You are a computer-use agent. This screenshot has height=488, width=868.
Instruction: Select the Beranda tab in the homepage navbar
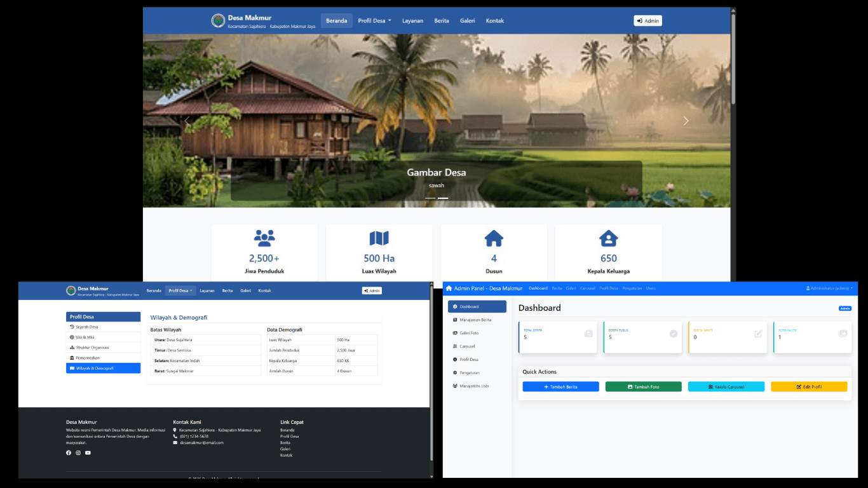coord(336,21)
